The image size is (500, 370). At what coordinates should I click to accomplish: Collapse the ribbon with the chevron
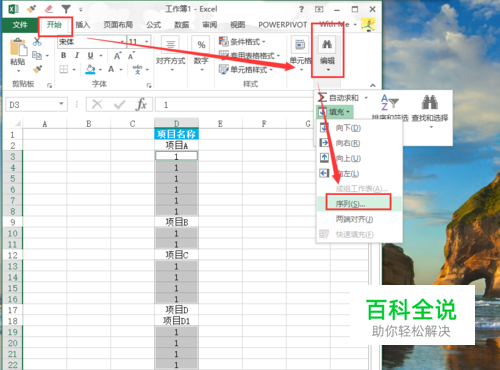373,85
